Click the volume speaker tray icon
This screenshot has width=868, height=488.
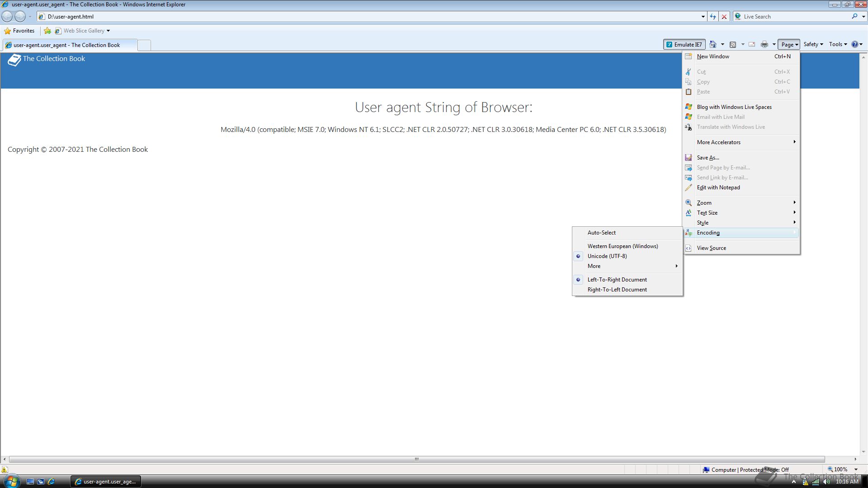826,482
